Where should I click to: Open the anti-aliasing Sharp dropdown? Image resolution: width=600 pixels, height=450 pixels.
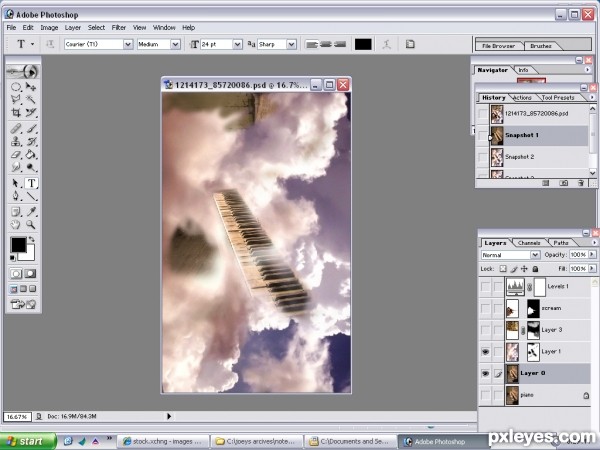pyautogui.click(x=291, y=44)
